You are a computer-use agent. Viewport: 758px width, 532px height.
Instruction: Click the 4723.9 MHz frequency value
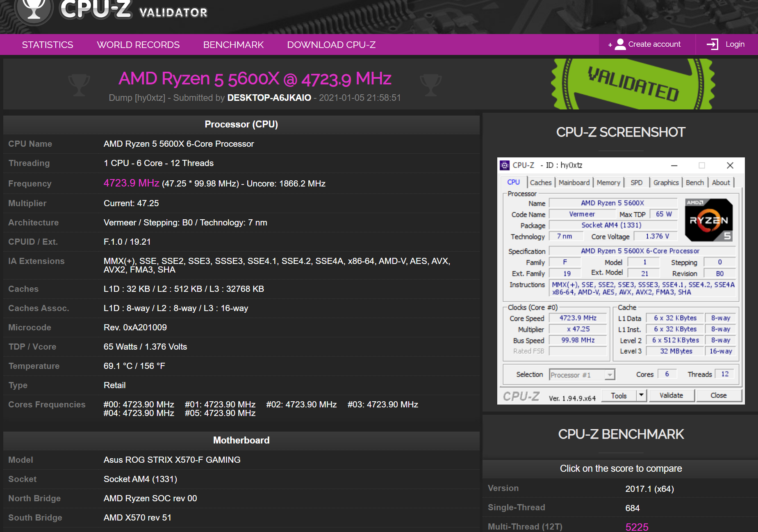(x=131, y=183)
